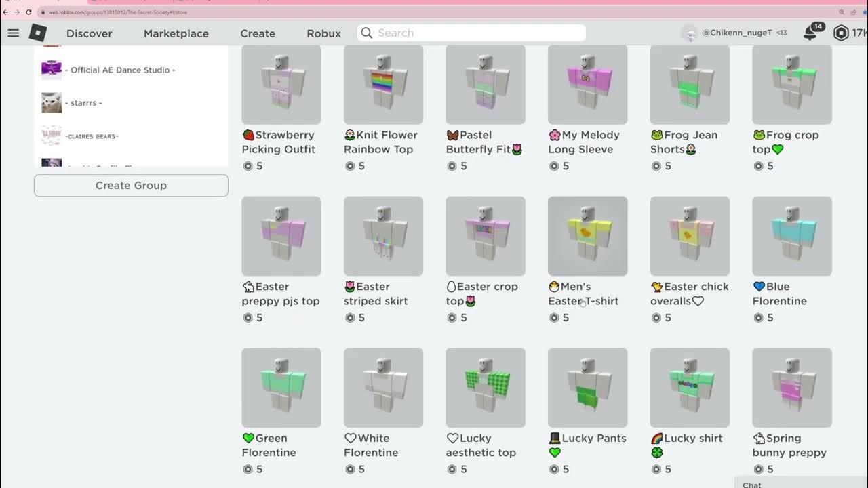Open Marketplace in the top navigation
The height and width of the screenshot is (488, 868).
pos(176,33)
